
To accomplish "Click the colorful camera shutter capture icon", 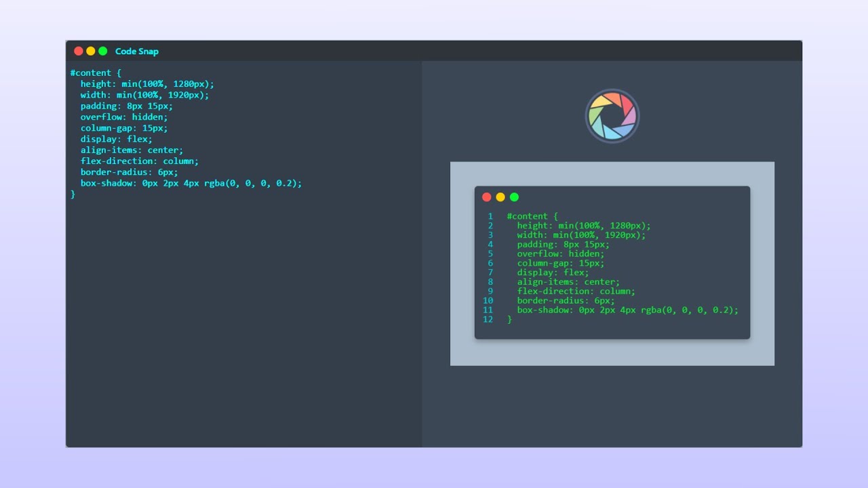I will pyautogui.click(x=612, y=116).
